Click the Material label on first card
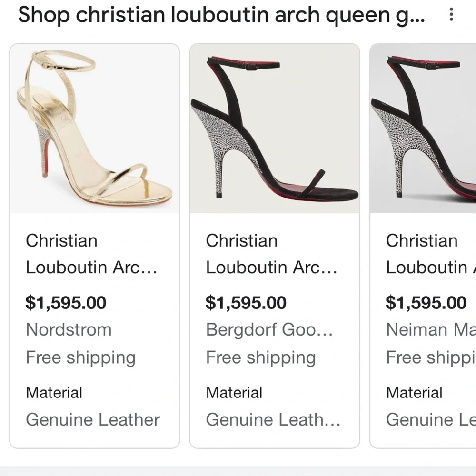Viewport: 476px width, 476px height. pos(54,392)
